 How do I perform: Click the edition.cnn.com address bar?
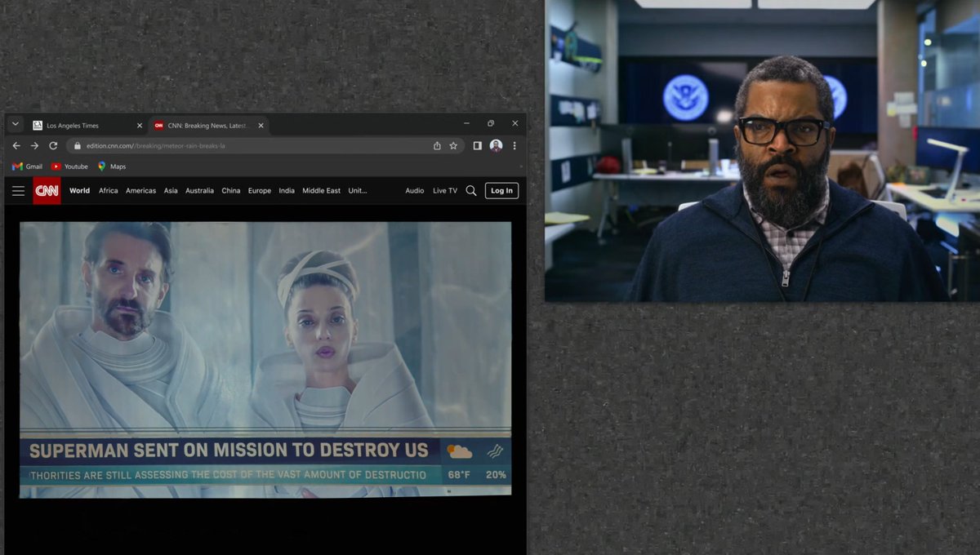[x=265, y=145]
